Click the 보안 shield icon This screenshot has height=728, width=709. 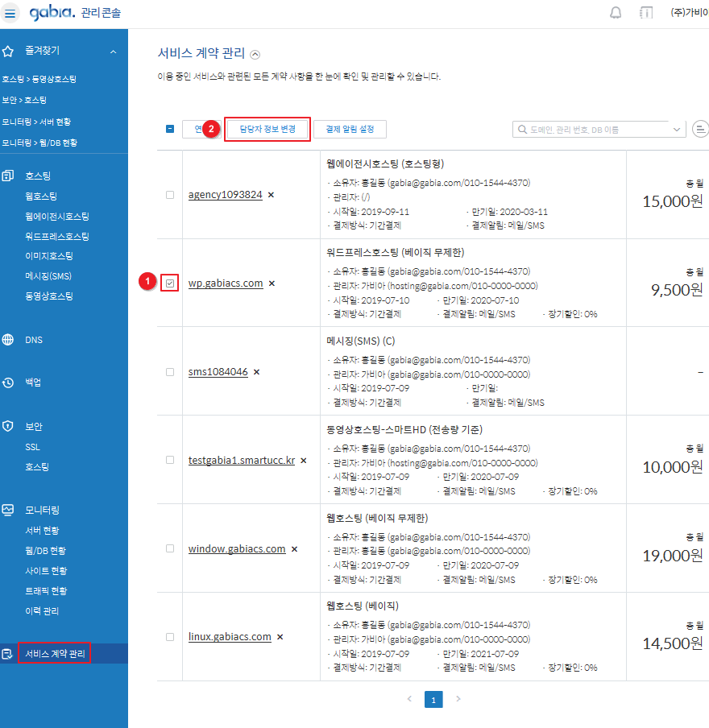pyautogui.click(x=8, y=426)
